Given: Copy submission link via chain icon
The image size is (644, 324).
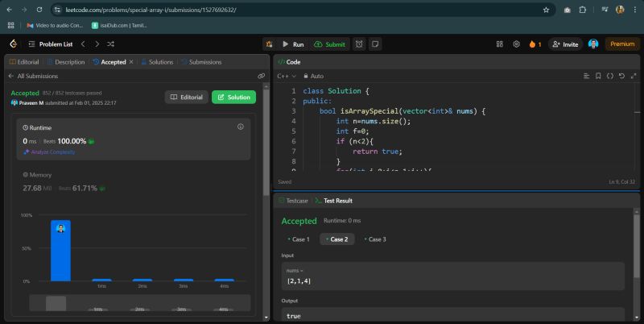Looking at the screenshot, I should tap(261, 76).
